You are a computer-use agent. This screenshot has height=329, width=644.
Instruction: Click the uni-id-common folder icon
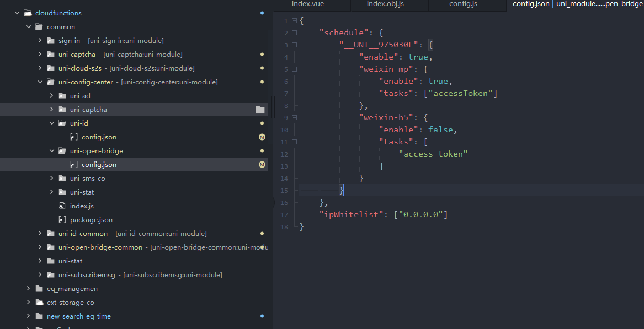[x=51, y=234]
